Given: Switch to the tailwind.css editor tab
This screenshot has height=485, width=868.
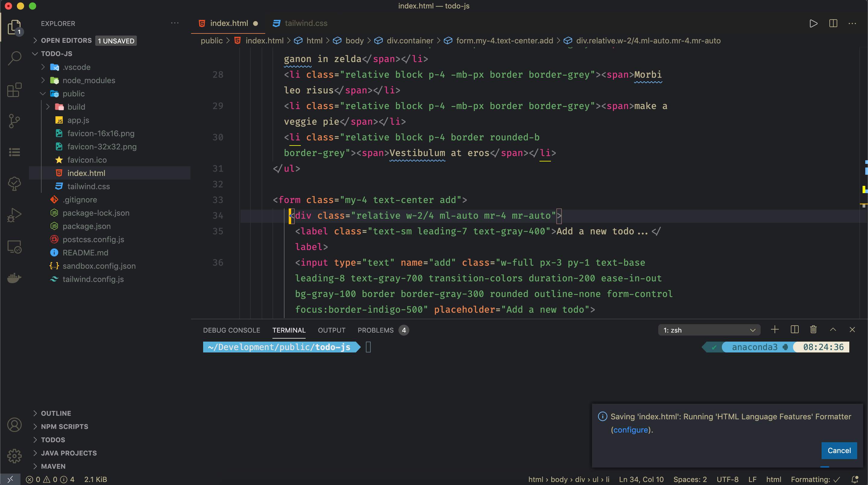Looking at the screenshot, I should (305, 23).
